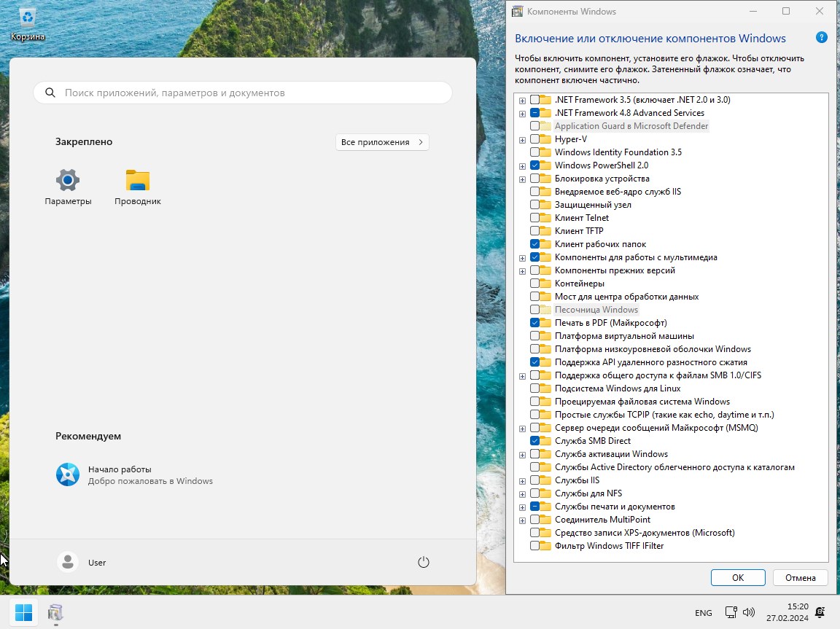Click the search magnifier icon
Viewport: 840px width, 629px height.
[50, 93]
